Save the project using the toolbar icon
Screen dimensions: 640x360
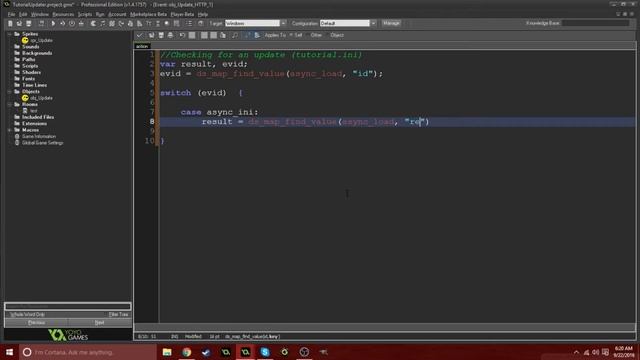coord(29,23)
